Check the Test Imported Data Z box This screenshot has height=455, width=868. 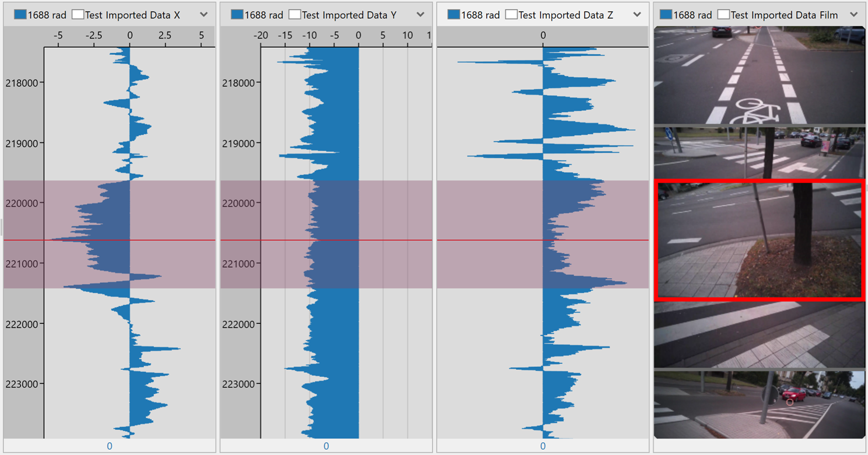[511, 15]
